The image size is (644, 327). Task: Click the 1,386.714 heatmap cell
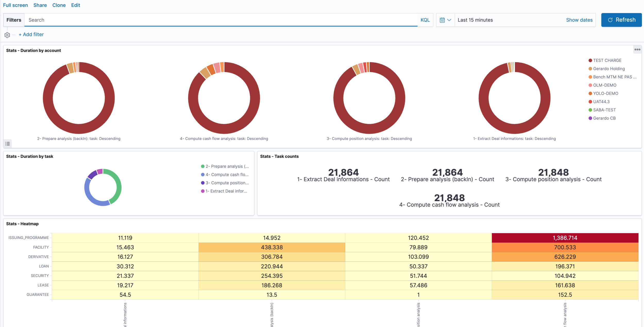tap(565, 238)
